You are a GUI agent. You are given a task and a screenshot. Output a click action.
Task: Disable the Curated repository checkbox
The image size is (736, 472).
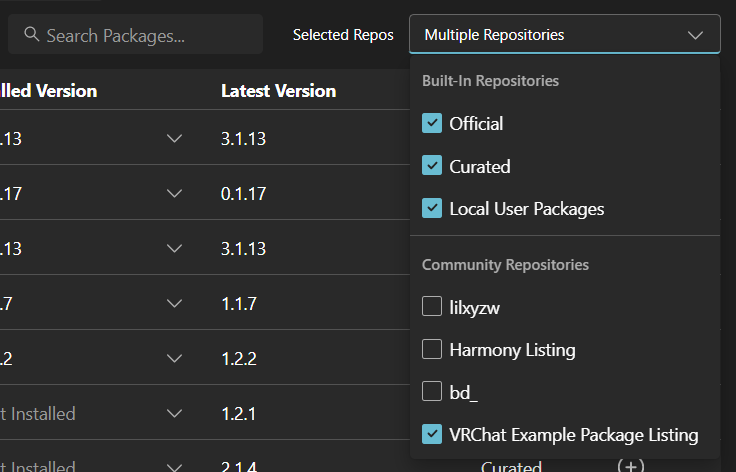pos(432,166)
